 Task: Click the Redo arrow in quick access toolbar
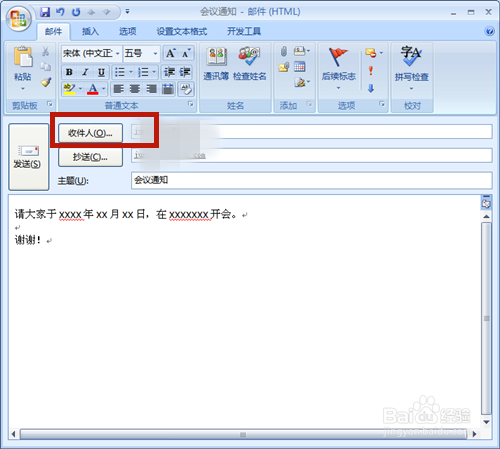point(76,12)
